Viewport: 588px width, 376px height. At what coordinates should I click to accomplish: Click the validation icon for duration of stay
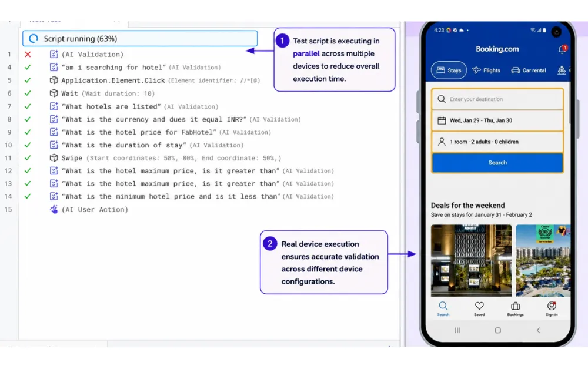click(54, 145)
